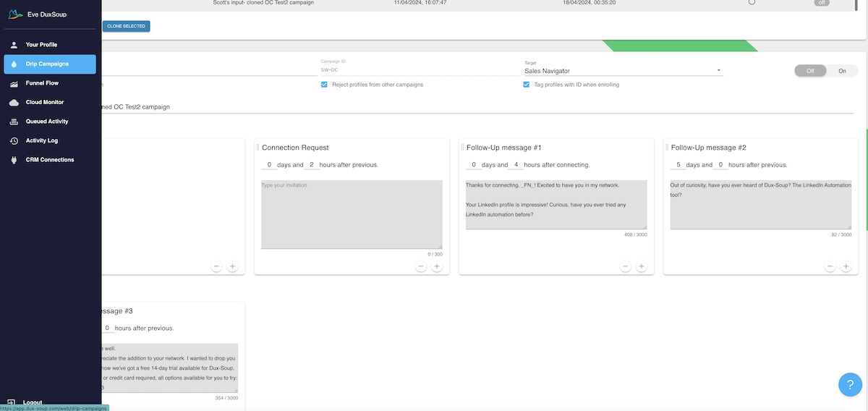Add step via plus on Connection Request card

[437, 266]
